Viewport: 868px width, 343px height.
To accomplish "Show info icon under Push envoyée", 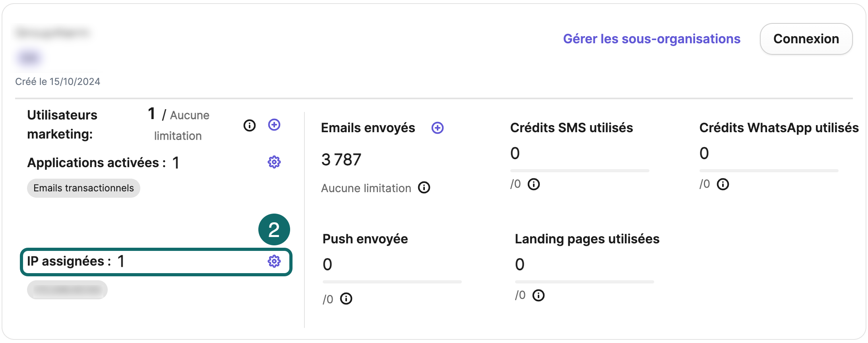I will (346, 299).
